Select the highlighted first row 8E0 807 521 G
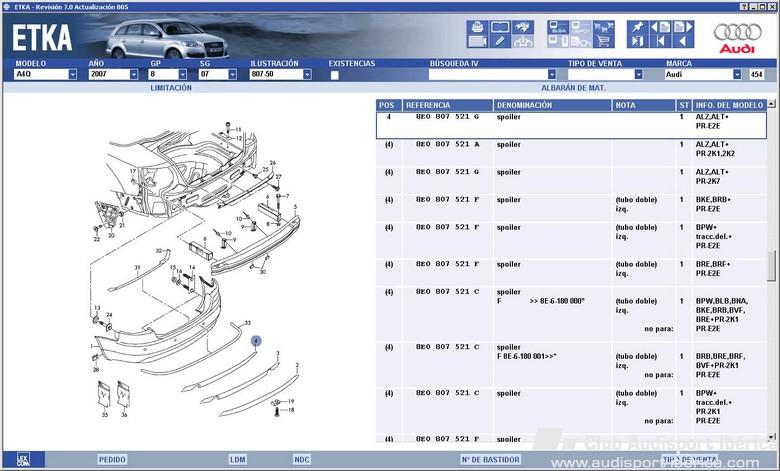Image resolution: width=780 pixels, height=471 pixels. (571, 125)
